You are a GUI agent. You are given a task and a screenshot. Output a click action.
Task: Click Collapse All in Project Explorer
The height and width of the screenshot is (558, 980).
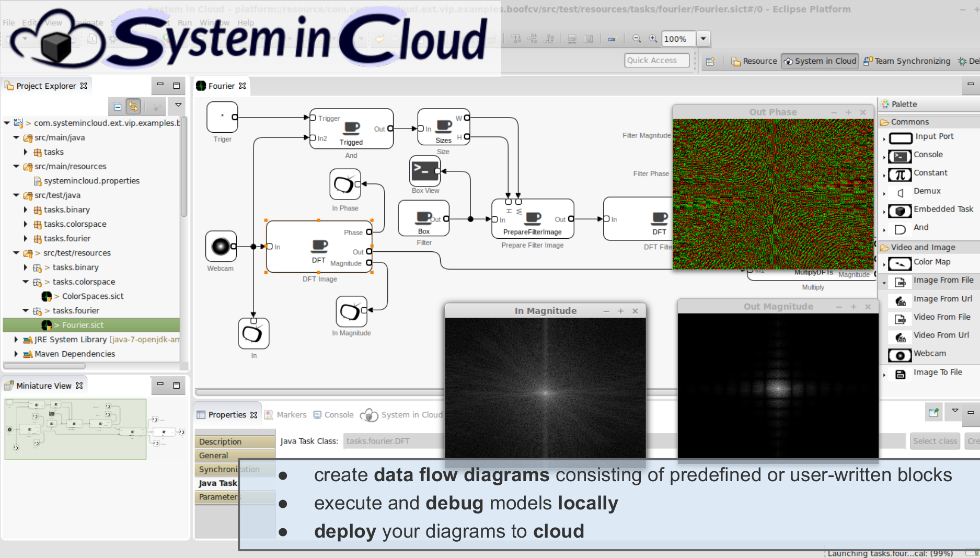pyautogui.click(x=118, y=107)
